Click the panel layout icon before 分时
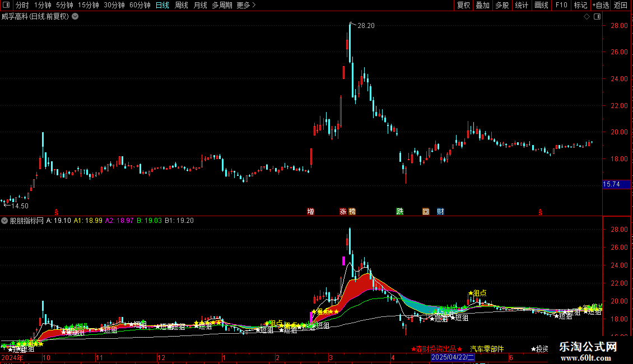The width and height of the screenshot is (633, 364). (6, 5)
